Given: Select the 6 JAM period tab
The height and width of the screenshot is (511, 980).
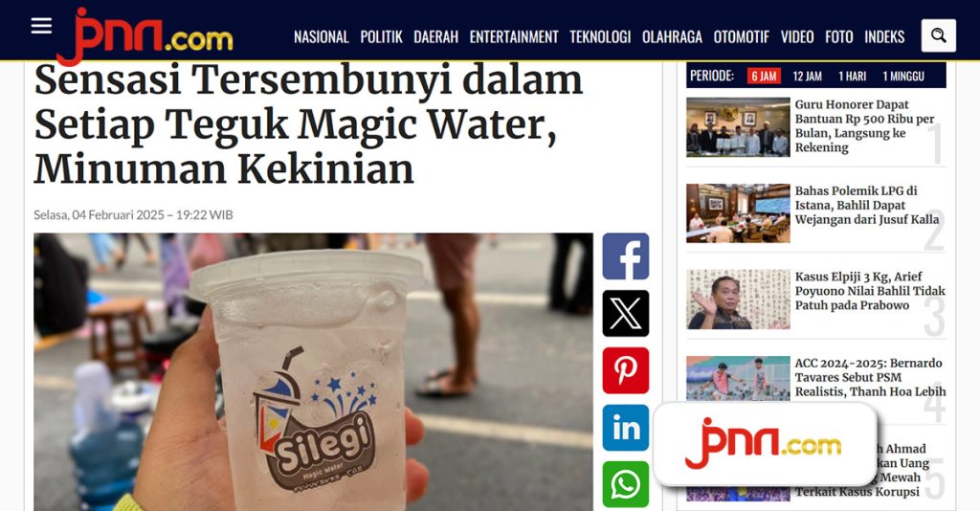Looking at the screenshot, I should tap(764, 77).
